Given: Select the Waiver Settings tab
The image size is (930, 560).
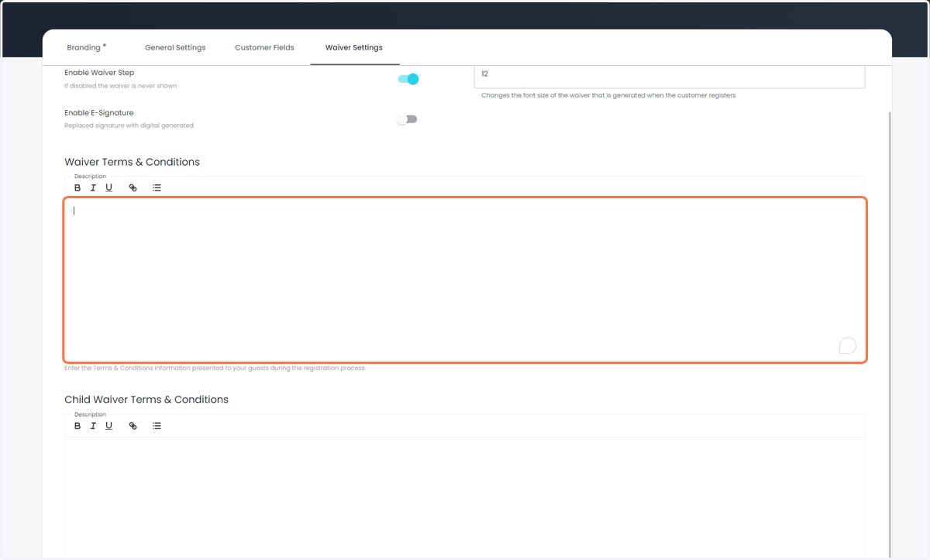Looking at the screenshot, I should click(354, 47).
